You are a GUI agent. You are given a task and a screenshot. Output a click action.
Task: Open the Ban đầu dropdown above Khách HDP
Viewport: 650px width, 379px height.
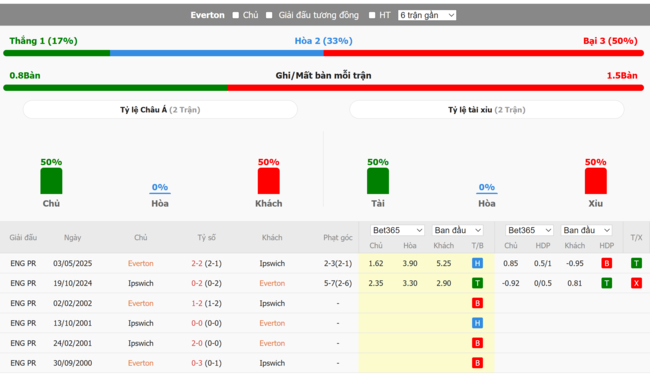587,230
